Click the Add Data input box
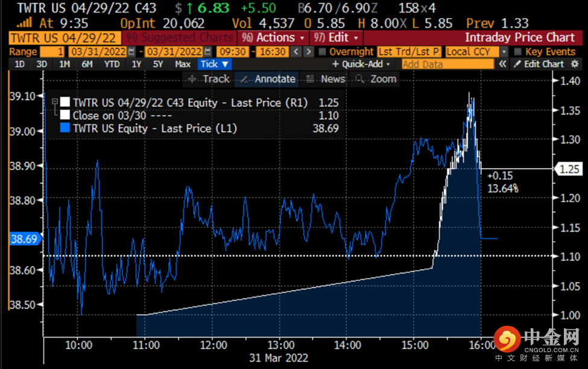This screenshot has width=588, height=369. (x=447, y=64)
